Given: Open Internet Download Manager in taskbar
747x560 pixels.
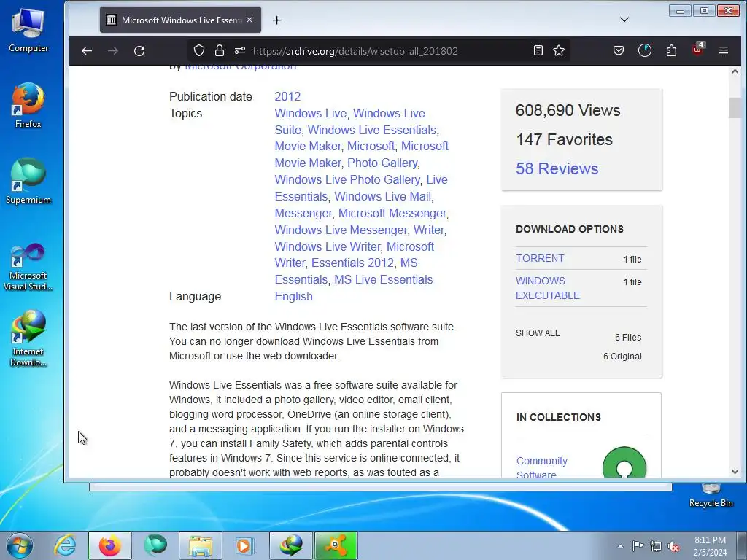Looking at the screenshot, I should coord(291,545).
